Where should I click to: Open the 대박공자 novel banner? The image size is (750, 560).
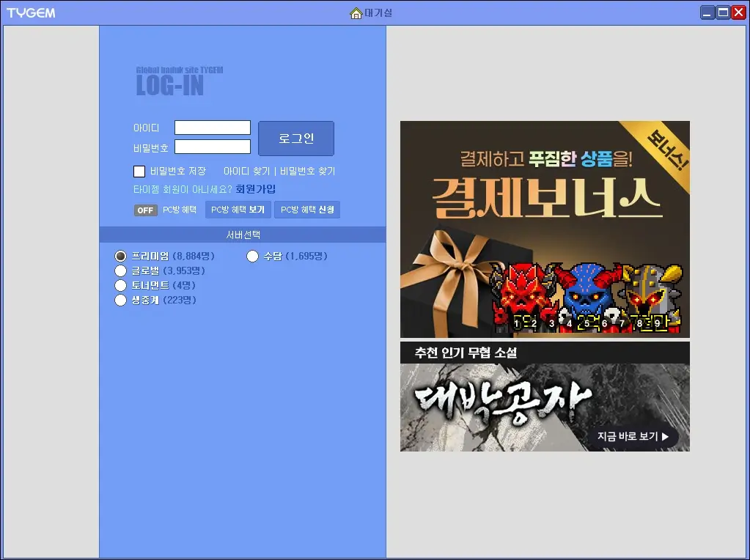545,397
